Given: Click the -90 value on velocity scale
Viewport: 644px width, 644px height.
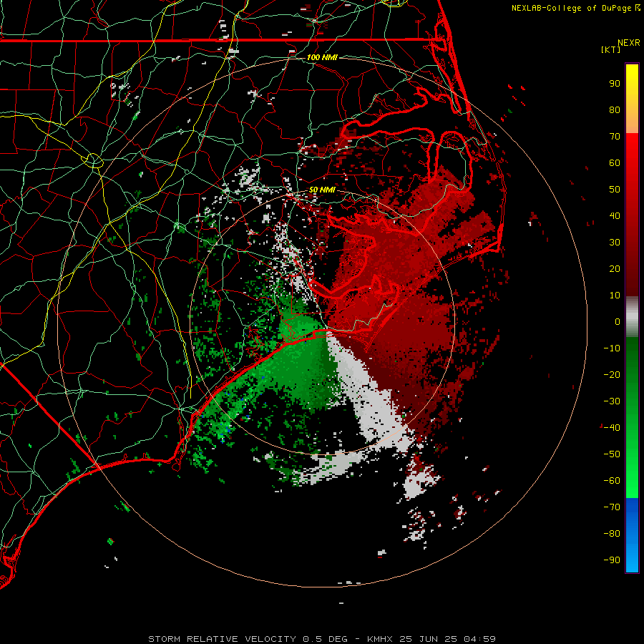Looking at the screenshot, I should click(612, 560).
